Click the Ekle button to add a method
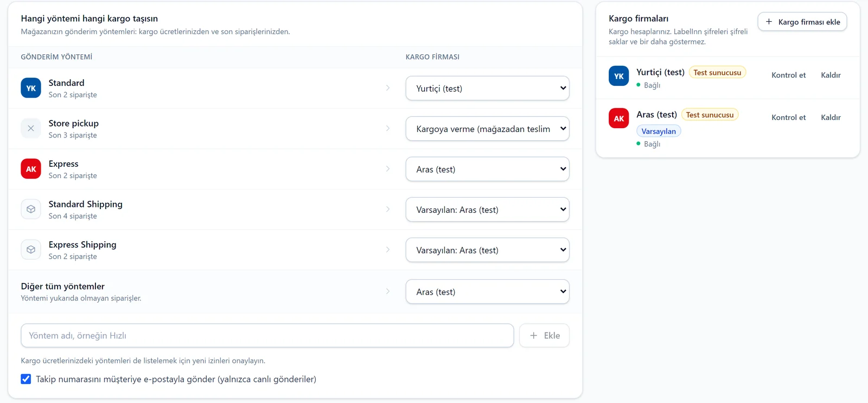 click(x=544, y=336)
